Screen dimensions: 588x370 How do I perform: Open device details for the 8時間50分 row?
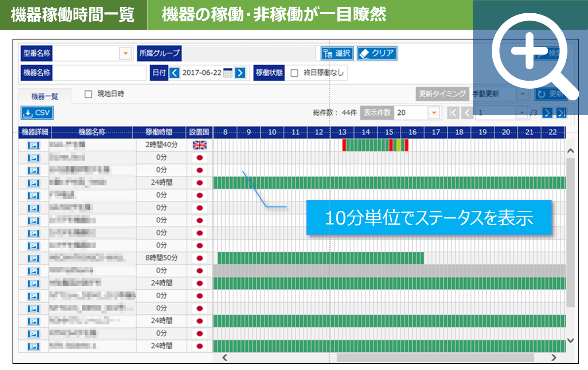34,258
